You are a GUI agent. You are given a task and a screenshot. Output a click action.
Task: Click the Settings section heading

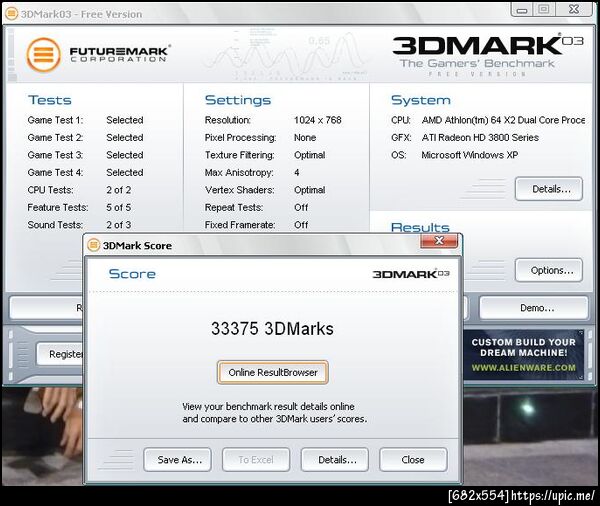pos(238,100)
